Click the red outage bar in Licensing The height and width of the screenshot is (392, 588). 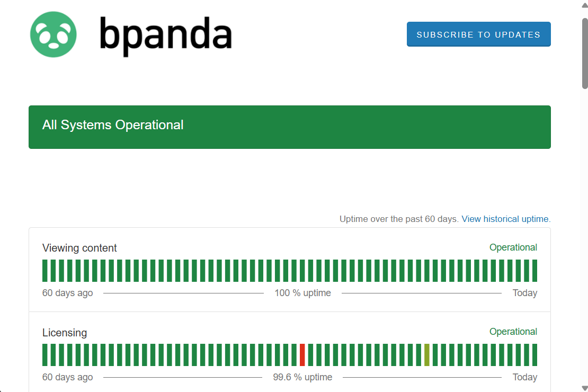[302, 355]
